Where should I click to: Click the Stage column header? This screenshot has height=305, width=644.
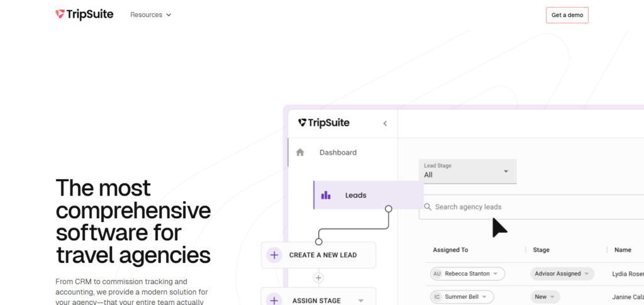[541, 250]
